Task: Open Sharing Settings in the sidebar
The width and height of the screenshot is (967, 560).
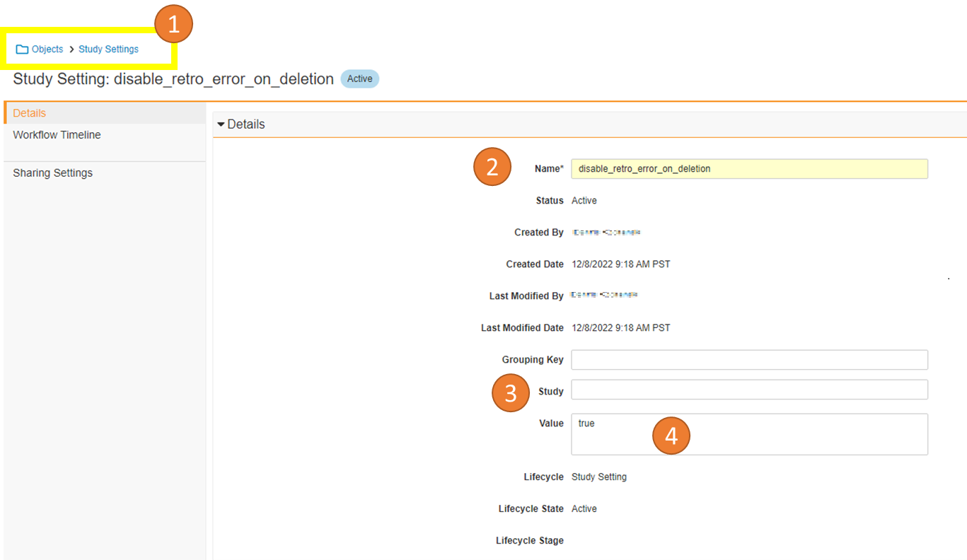Action: point(52,173)
